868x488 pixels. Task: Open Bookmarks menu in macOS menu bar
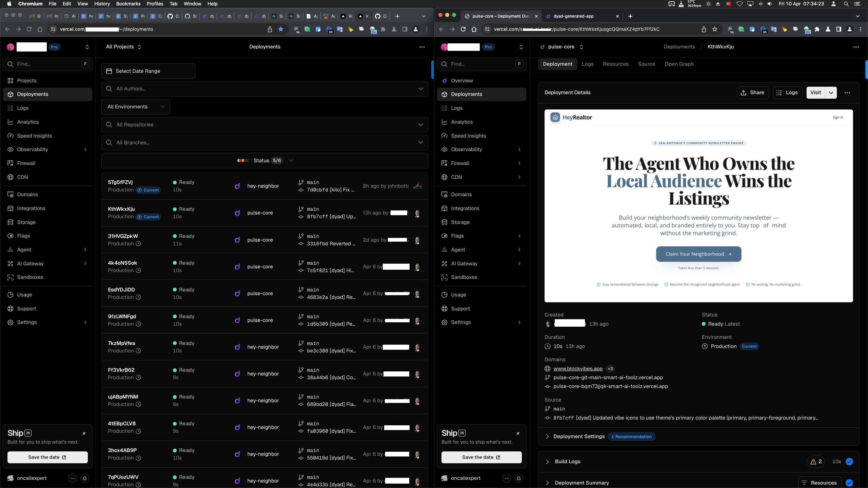coord(128,4)
